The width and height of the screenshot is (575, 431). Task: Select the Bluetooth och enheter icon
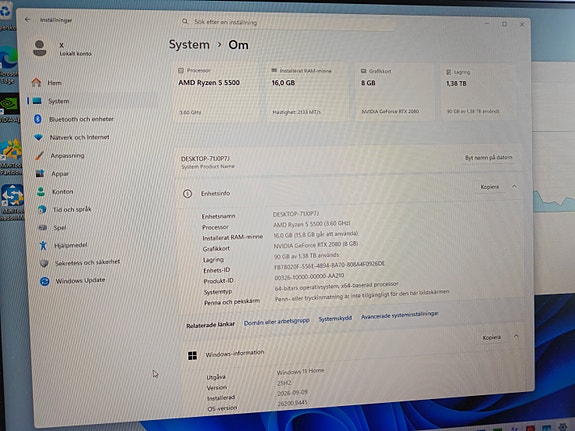37,119
